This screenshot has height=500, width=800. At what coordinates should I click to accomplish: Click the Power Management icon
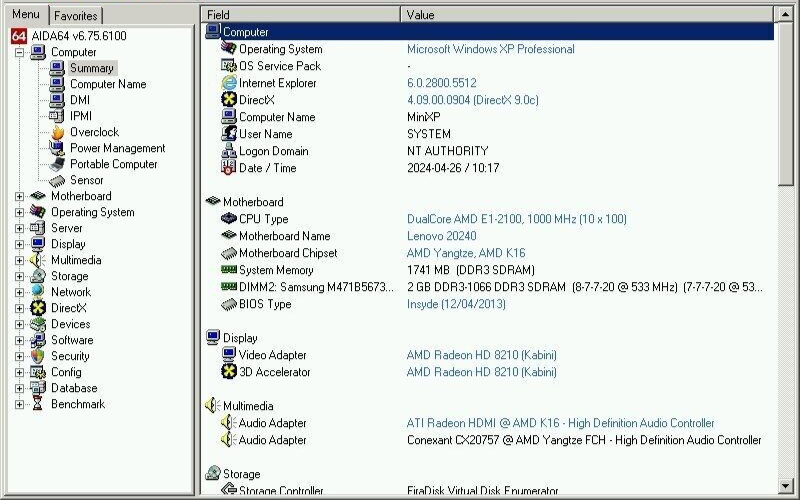click(x=57, y=148)
